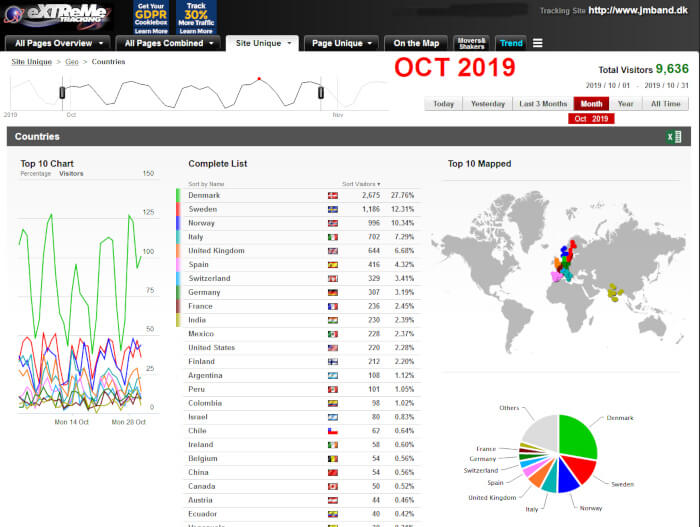Click the Switzerland flag icon
The height and width of the screenshot is (527, 700).
tap(333, 279)
